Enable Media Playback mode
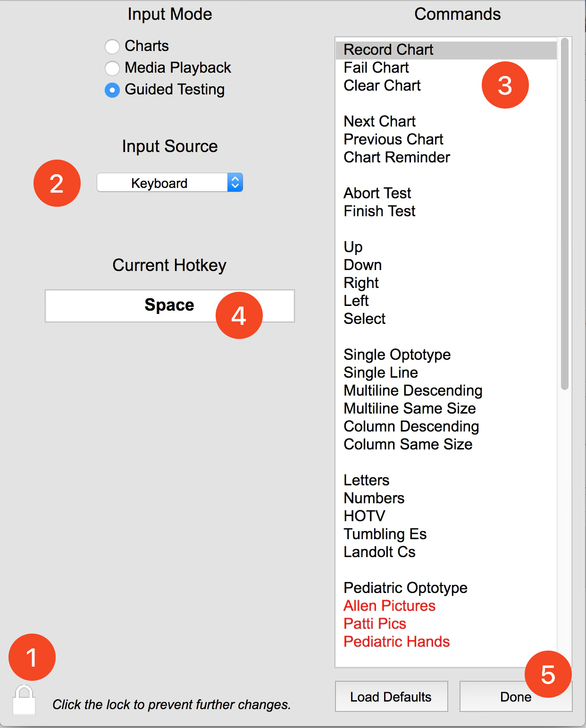 (x=112, y=68)
